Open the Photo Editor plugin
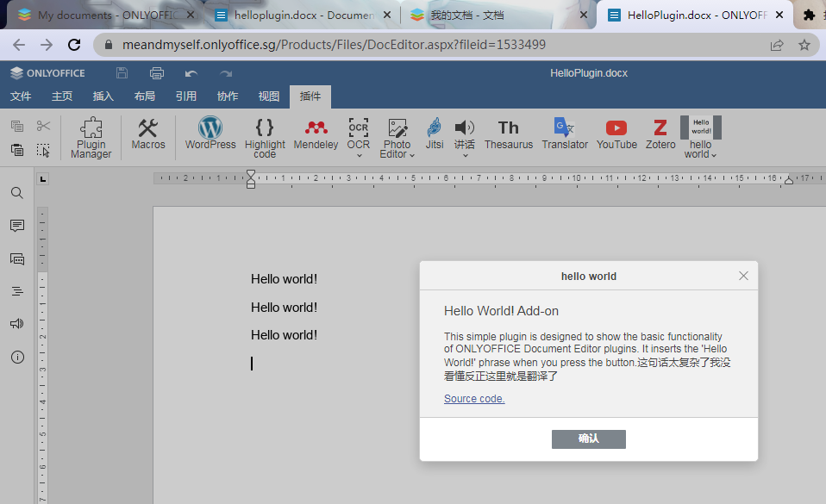The width and height of the screenshot is (826, 504). pyautogui.click(x=397, y=138)
